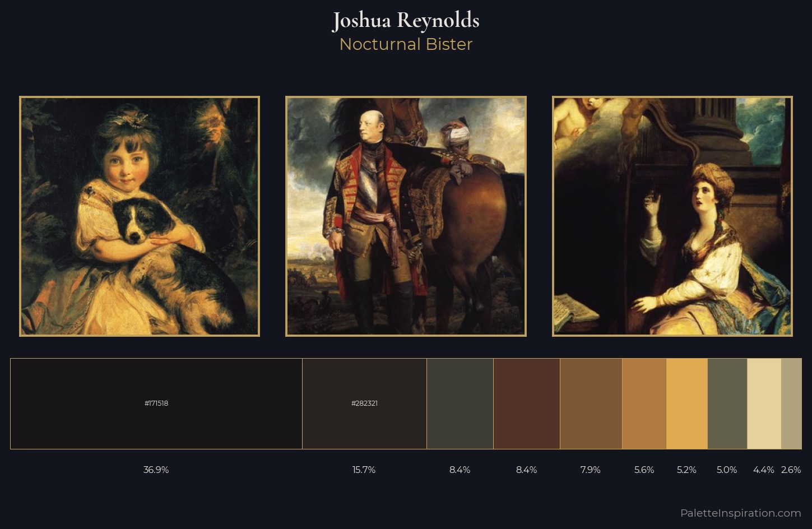Select the Nocturnal Bister subtitle
Screen dimensions: 812x529
coord(406,44)
